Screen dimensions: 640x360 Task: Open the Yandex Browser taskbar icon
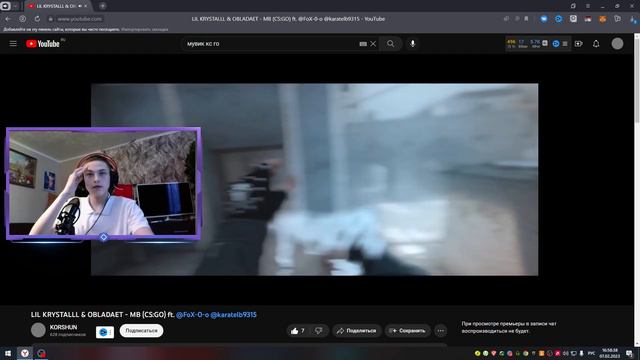[x=25, y=353]
